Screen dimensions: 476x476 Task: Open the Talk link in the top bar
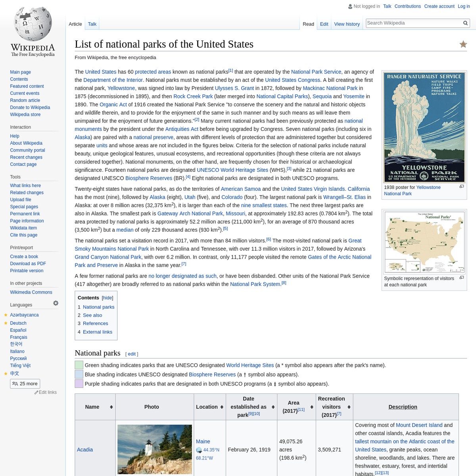[x=387, y=6]
